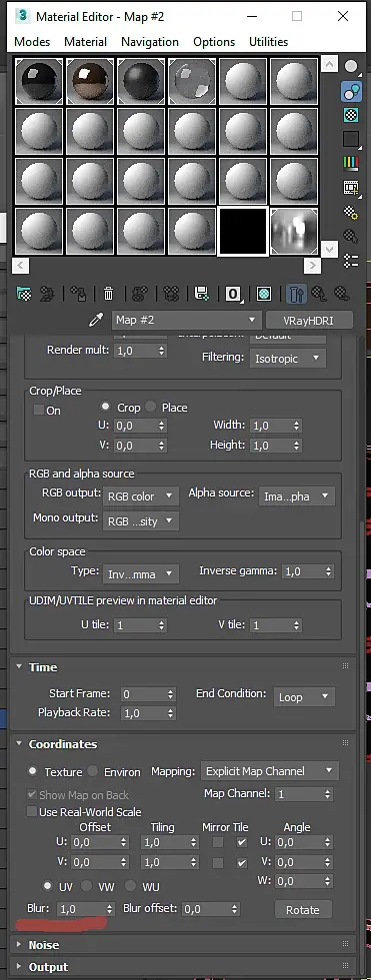The height and width of the screenshot is (980, 371).
Task: Click the Put to Library disk icon
Action: (x=201, y=293)
